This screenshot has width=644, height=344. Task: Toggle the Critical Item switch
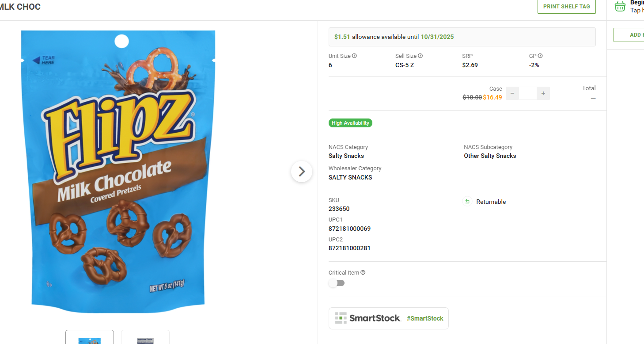pos(337,283)
